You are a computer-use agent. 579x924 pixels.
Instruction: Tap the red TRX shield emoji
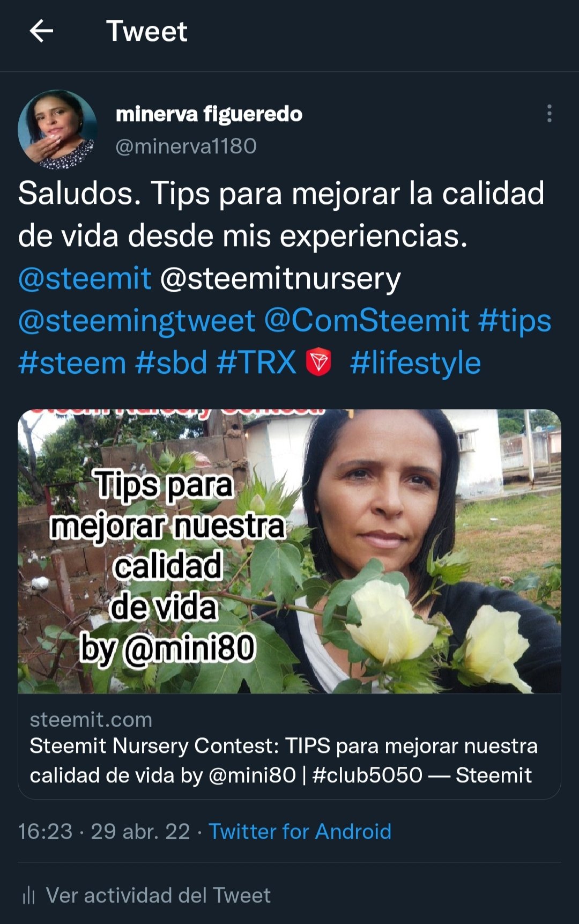pyautogui.click(x=318, y=361)
